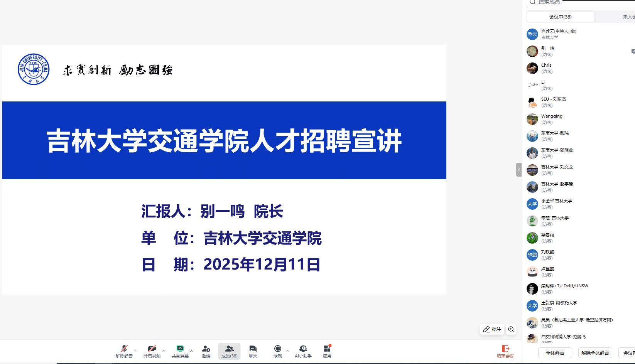This screenshot has width=635, height=364.
Task: Expand audio options arrow next to 解除静音
Action: (135, 351)
